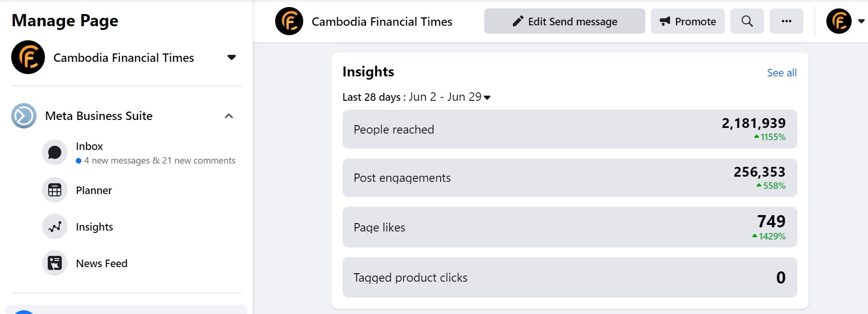Image resolution: width=868 pixels, height=314 pixels.
Task: Click the Cambodia Financial Times header logo
Action: pos(289,22)
